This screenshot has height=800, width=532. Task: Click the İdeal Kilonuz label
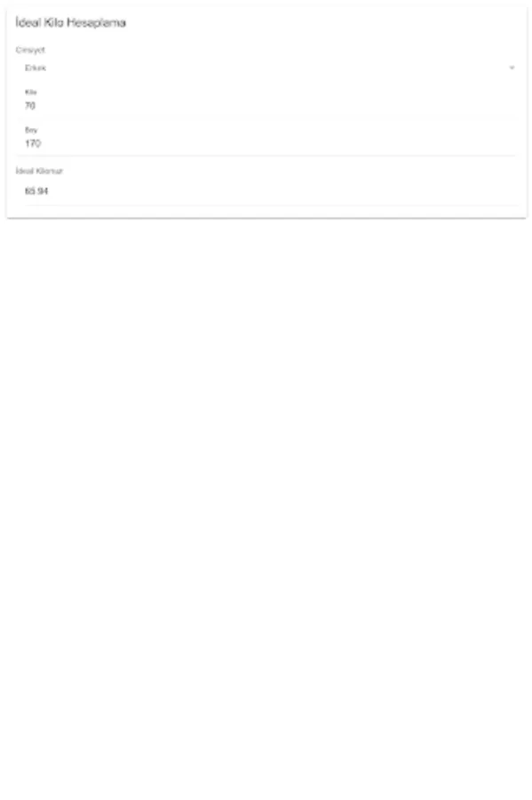39,171
